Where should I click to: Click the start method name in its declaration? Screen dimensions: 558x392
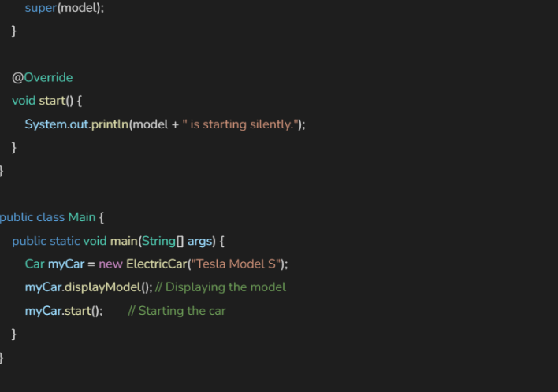53,101
